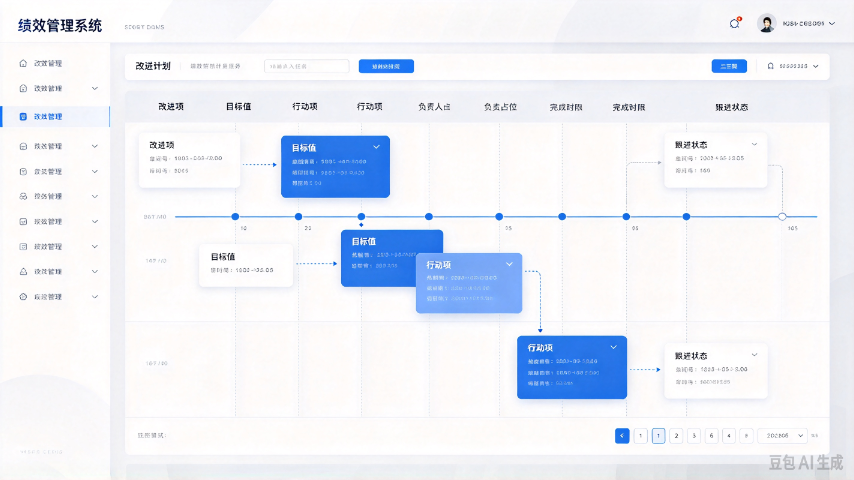
Task: Expand the top 跟进状态 card chevron
Action: [754, 144]
